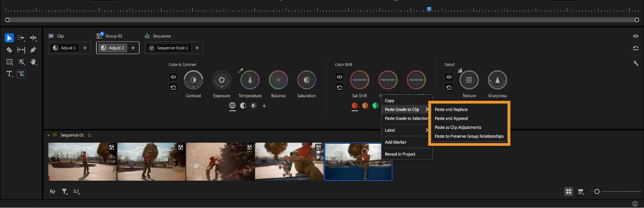Select the Rectangle tool

click(x=10, y=62)
